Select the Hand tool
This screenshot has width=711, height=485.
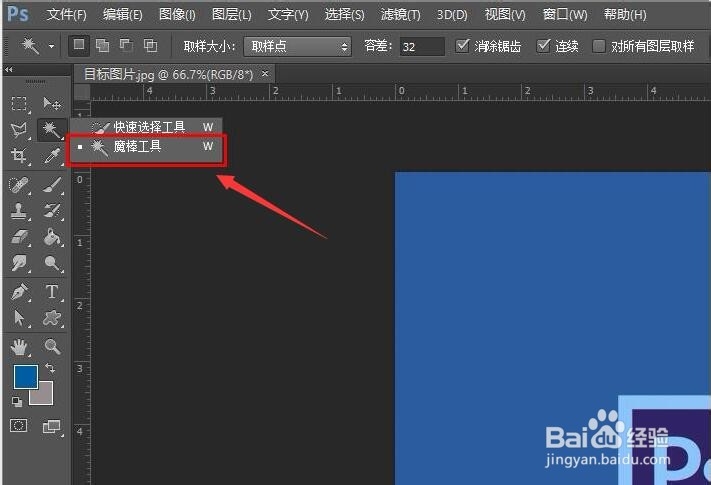click(19, 347)
